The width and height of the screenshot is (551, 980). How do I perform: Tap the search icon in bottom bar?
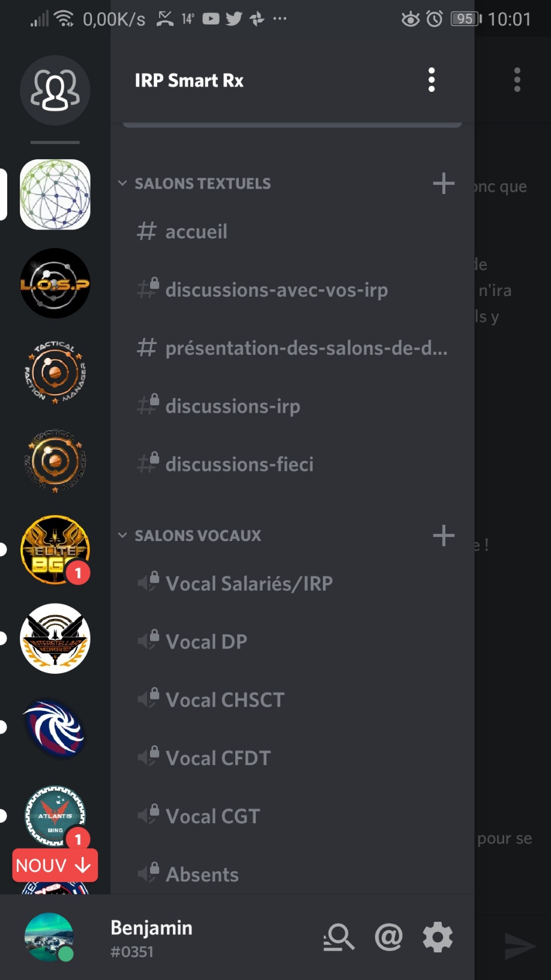click(339, 937)
